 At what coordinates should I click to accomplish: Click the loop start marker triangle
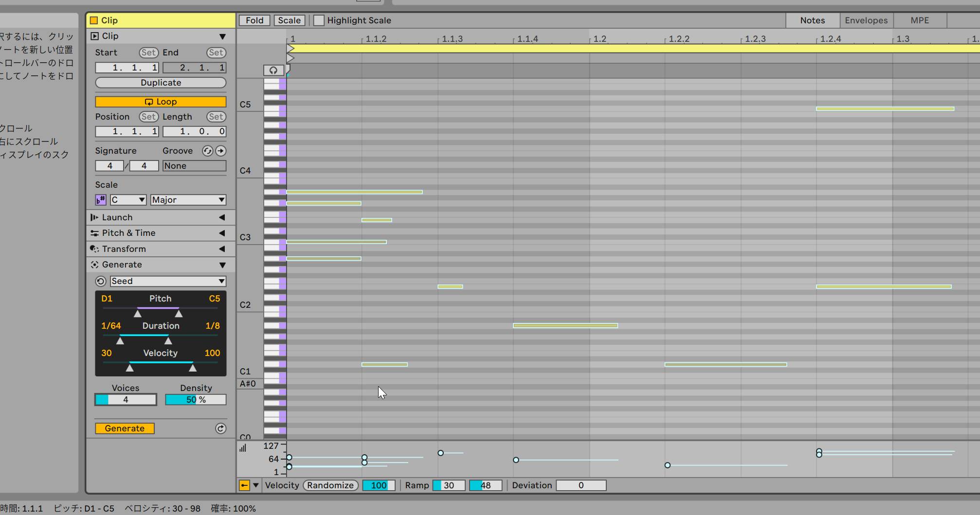[290, 49]
